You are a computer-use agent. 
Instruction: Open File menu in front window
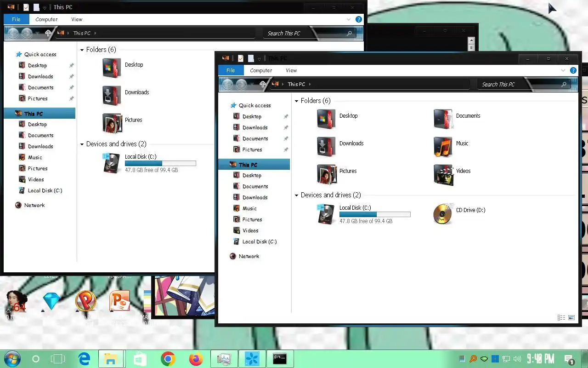(x=231, y=70)
